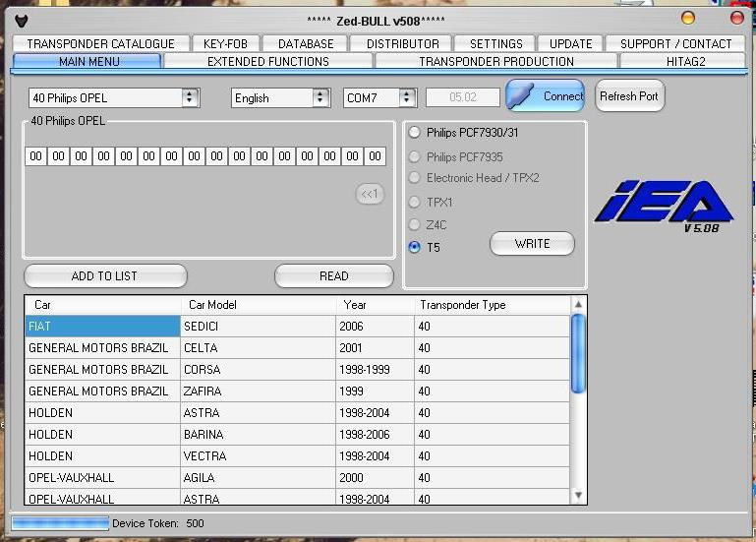Click the bull head logo icon
The image size is (756, 542).
pos(22,21)
